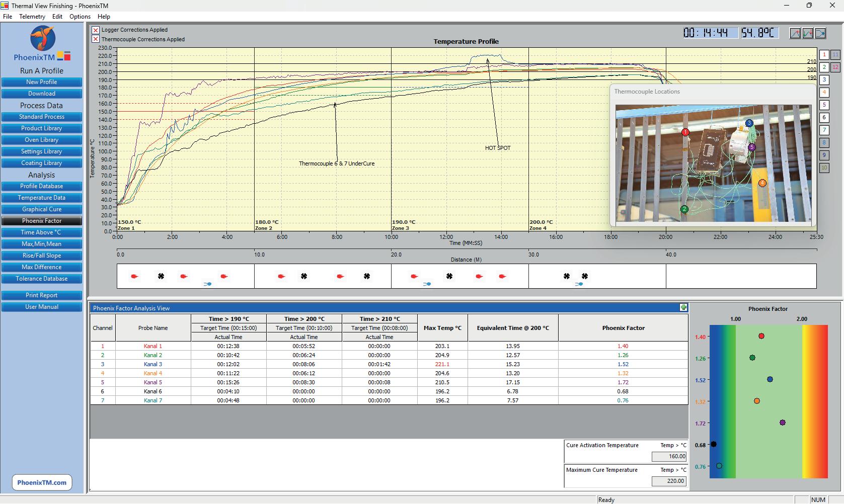844x504 pixels.
Task: Click the Download button
Action: click(x=42, y=94)
